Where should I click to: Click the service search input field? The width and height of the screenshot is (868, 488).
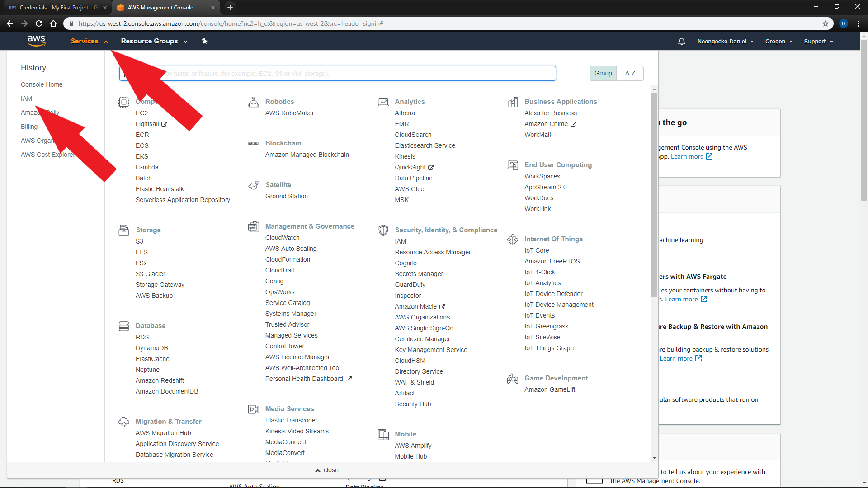coord(337,73)
